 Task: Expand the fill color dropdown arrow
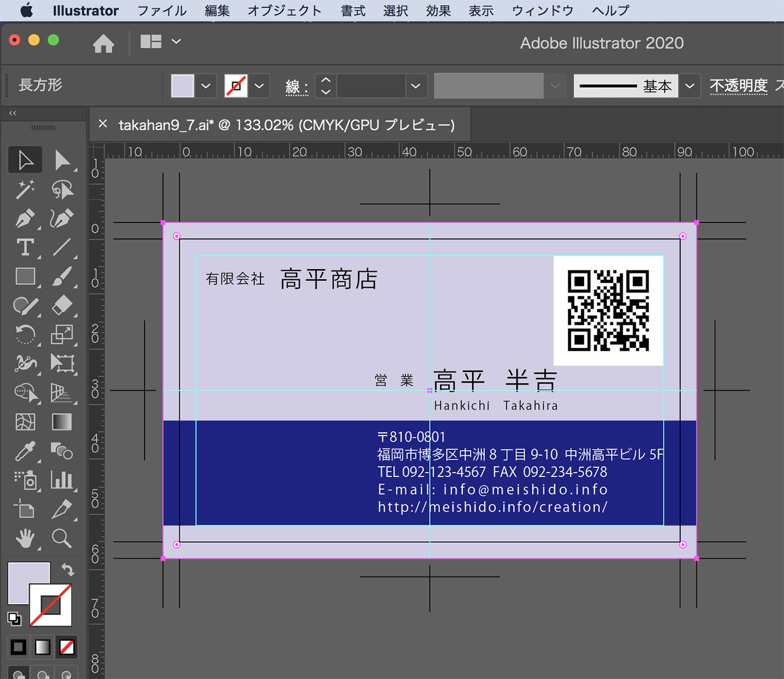[x=206, y=86]
